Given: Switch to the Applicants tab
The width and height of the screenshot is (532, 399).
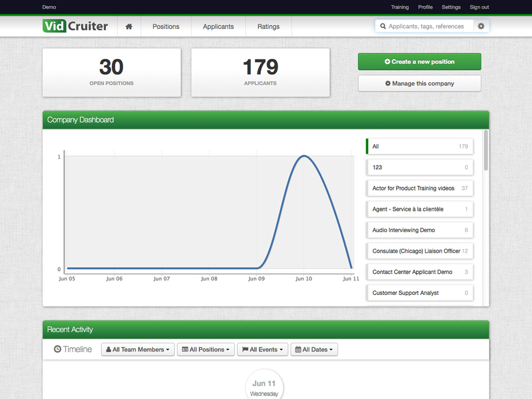Looking at the screenshot, I should (218, 27).
